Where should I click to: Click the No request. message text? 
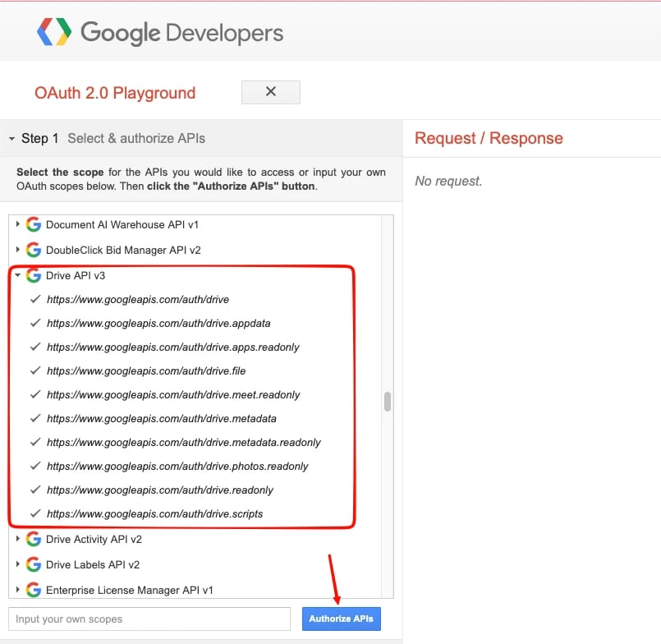pos(448,181)
